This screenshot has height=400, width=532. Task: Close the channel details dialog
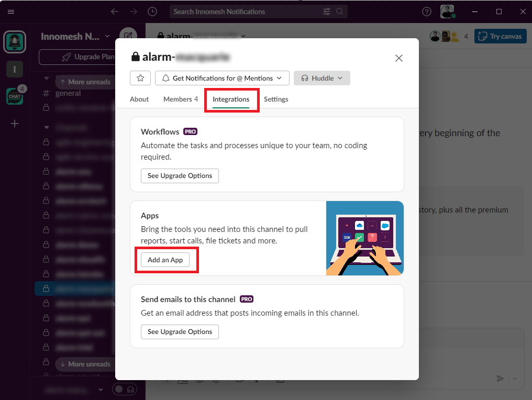click(x=398, y=58)
